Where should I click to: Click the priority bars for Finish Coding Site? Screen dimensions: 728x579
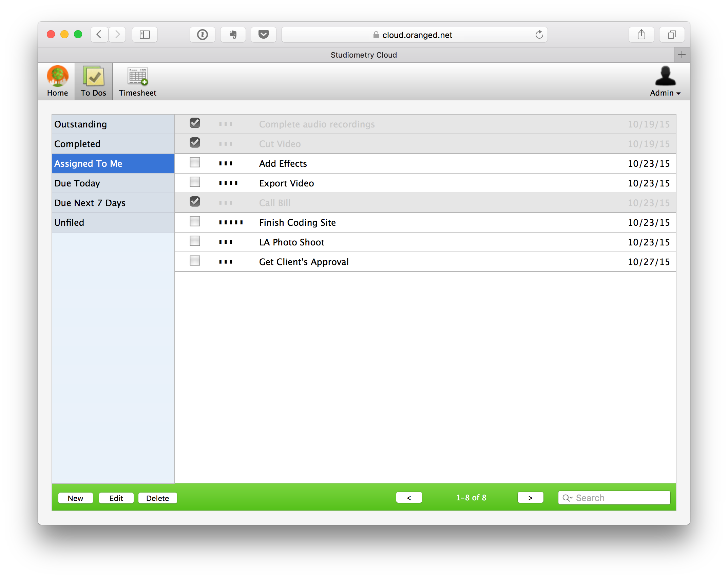click(231, 223)
